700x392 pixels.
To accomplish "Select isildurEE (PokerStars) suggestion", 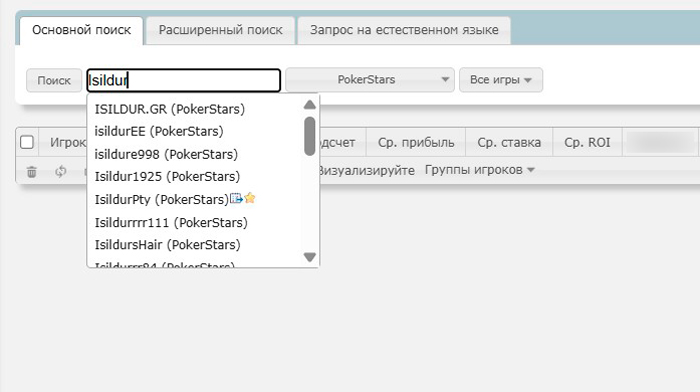I will click(x=159, y=131).
